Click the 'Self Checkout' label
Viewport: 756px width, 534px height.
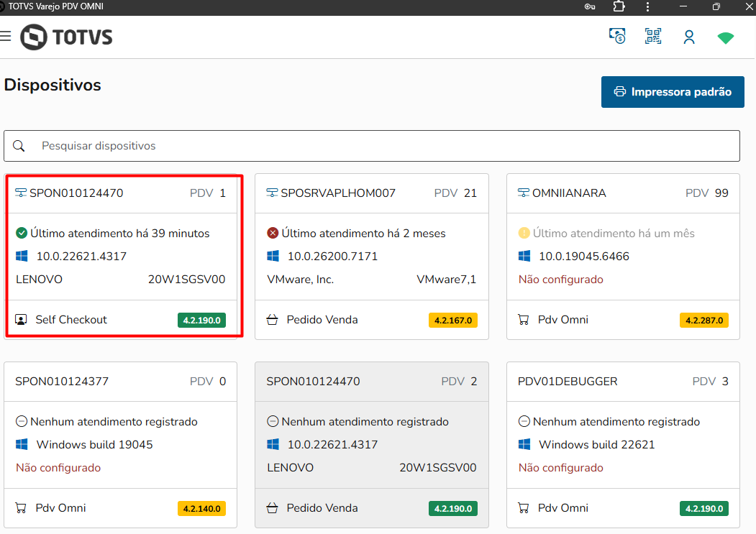click(x=71, y=320)
